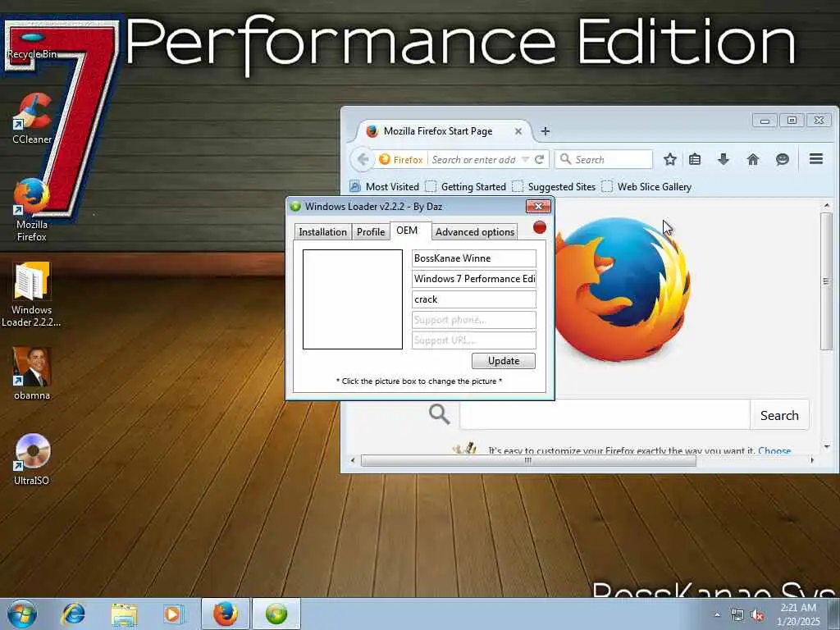Close the Windows Loader dialog
Image resolution: width=840 pixels, height=630 pixels.
click(538, 206)
